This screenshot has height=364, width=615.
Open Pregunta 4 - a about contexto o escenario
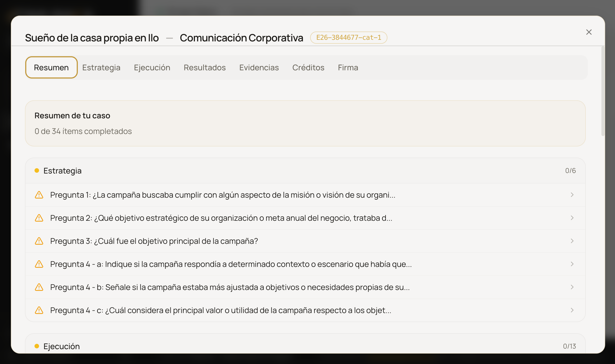[x=305, y=264]
